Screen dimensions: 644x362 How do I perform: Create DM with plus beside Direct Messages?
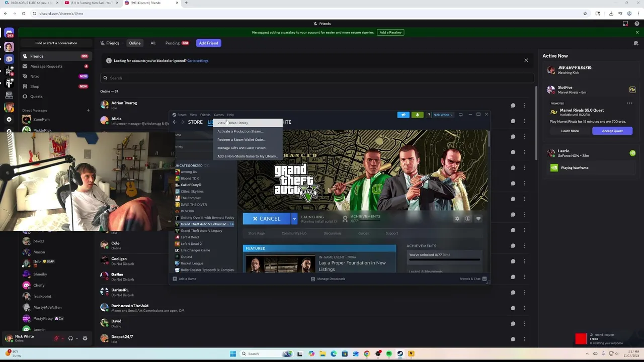pos(88,110)
